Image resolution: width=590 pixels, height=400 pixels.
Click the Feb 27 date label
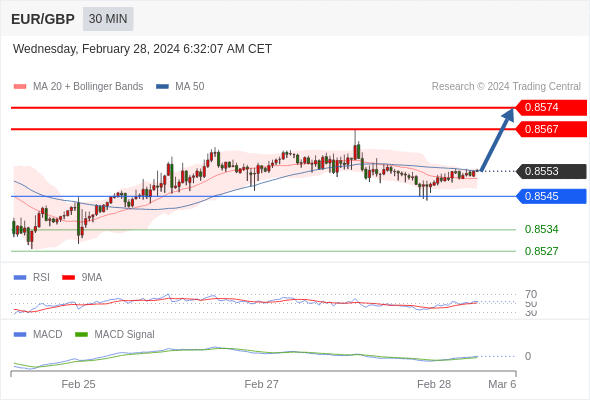[262, 384]
